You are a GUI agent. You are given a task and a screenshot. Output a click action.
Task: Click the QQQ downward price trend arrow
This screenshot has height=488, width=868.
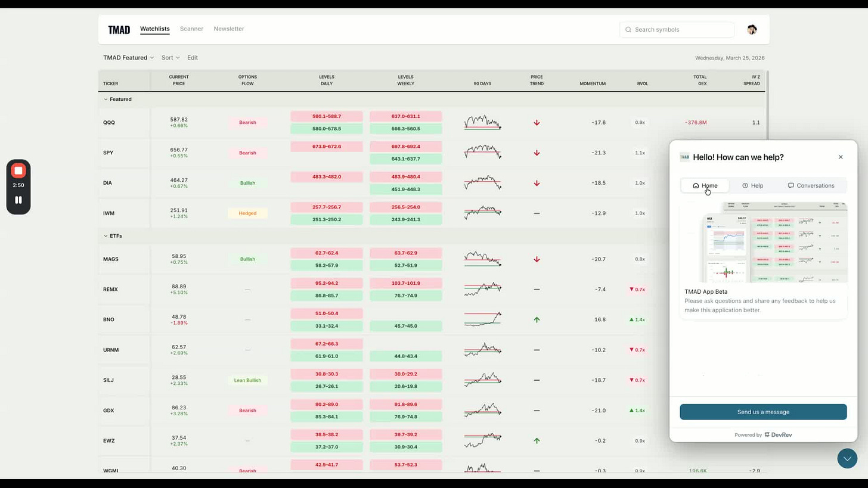click(x=537, y=123)
